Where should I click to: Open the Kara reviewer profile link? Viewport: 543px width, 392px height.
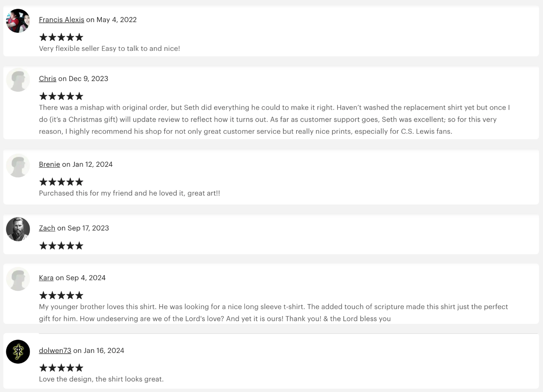[x=46, y=278]
